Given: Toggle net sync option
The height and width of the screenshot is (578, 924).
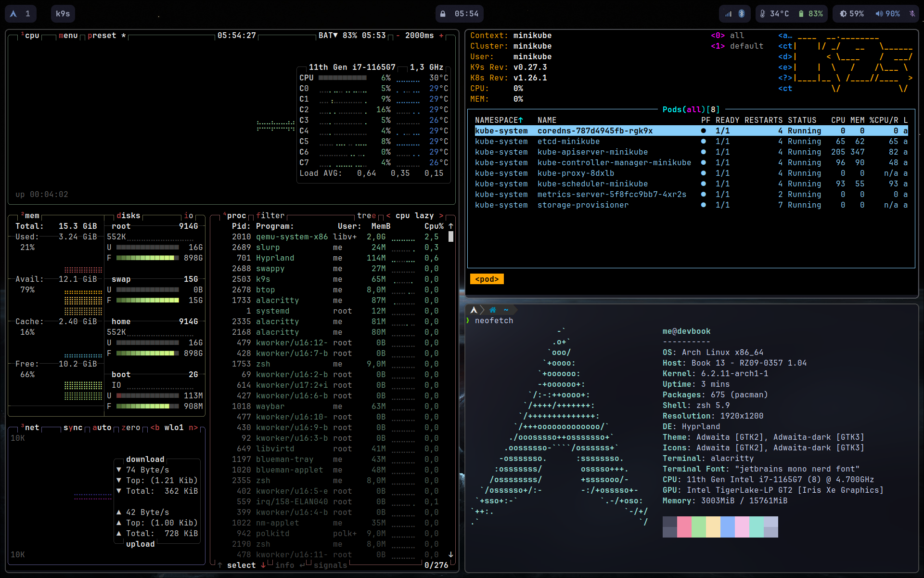Looking at the screenshot, I should point(73,428).
